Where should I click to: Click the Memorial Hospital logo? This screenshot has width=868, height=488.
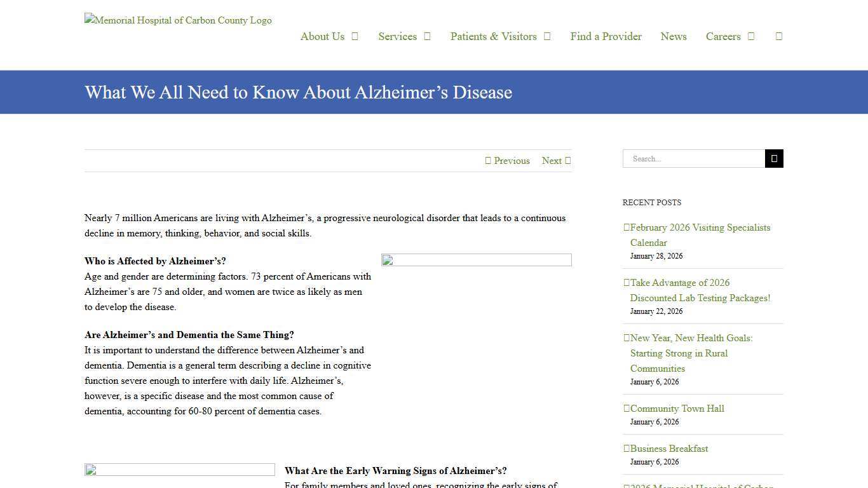178,20
